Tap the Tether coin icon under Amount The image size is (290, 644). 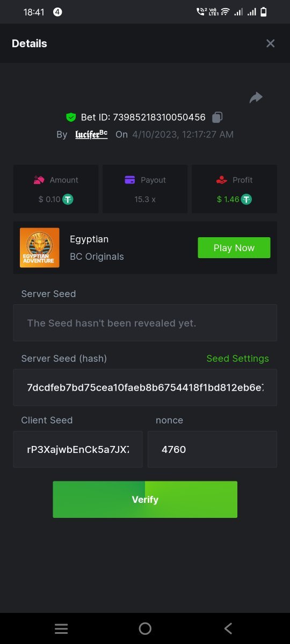tap(68, 199)
